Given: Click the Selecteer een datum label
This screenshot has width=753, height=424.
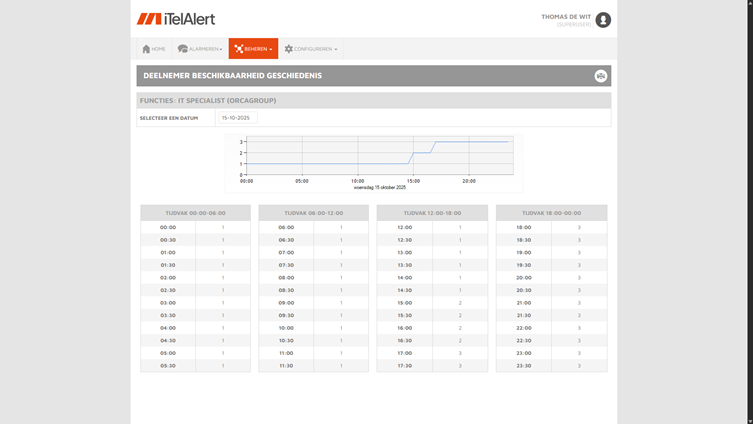Looking at the screenshot, I should 169,118.
